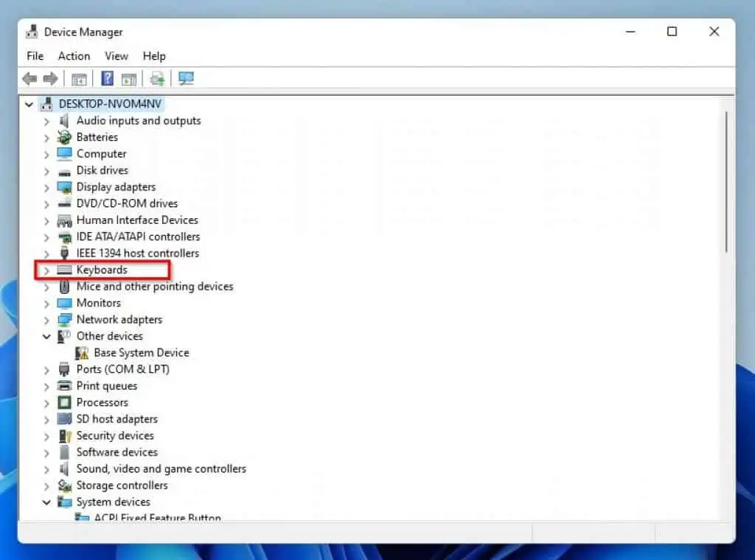This screenshot has height=560, width=755.
Task: Open the Action menu
Action: point(74,56)
